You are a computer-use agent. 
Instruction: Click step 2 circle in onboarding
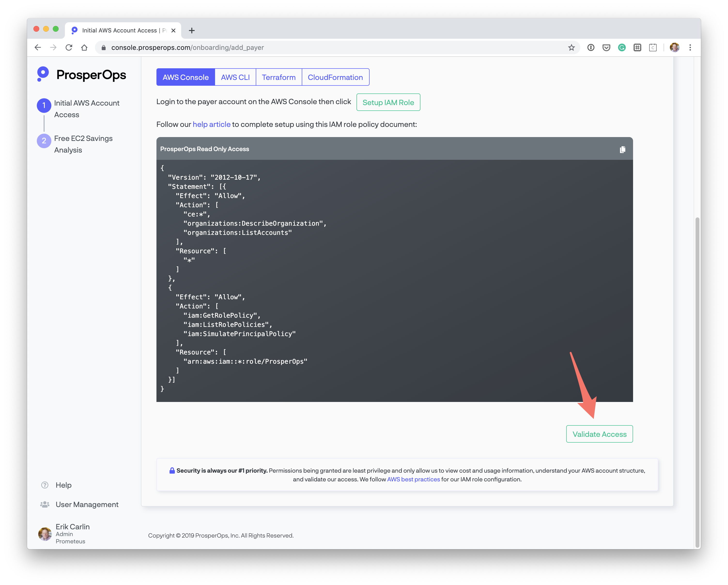click(x=44, y=141)
